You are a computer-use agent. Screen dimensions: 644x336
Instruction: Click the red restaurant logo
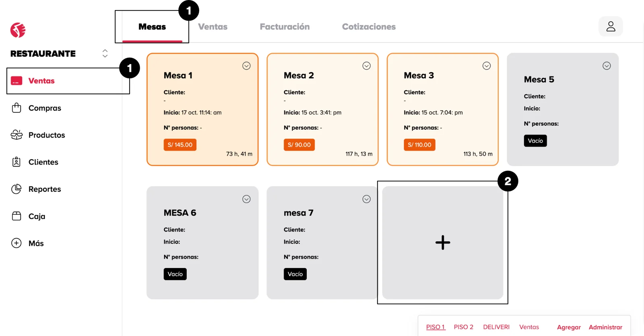click(x=18, y=30)
